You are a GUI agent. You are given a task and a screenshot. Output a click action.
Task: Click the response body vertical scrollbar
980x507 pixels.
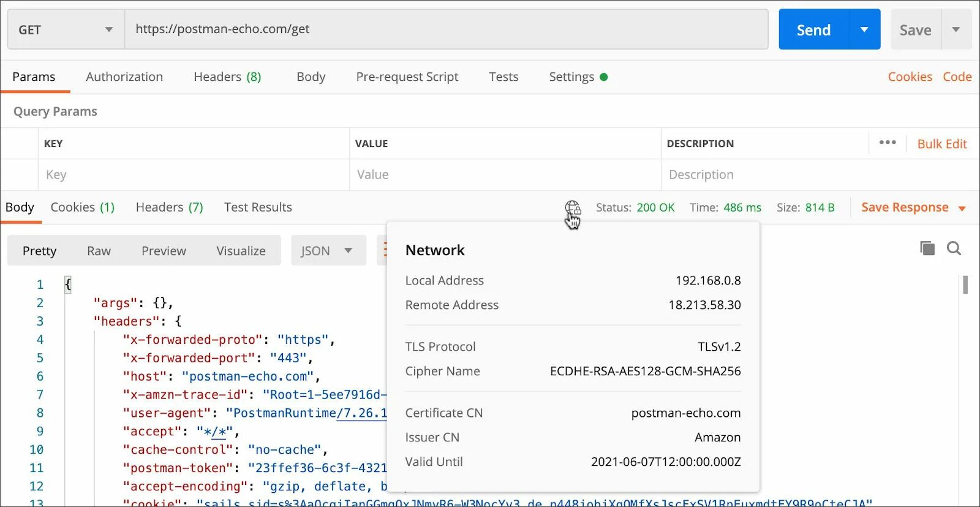(965, 285)
